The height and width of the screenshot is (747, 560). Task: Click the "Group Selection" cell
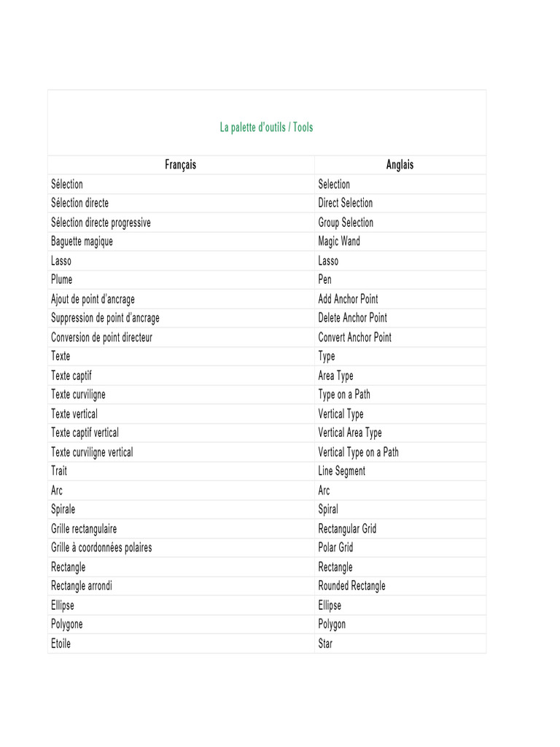pos(346,222)
